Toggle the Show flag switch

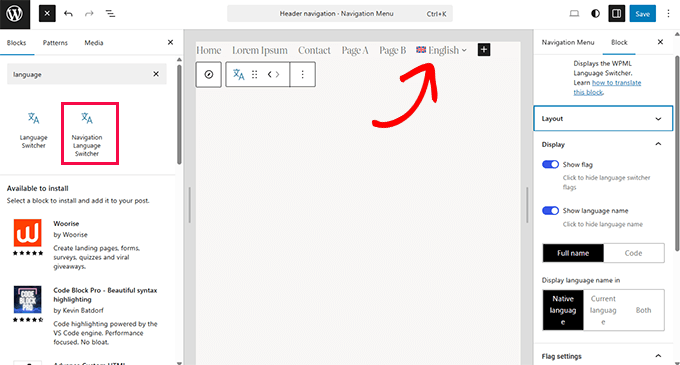tap(550, 164)
